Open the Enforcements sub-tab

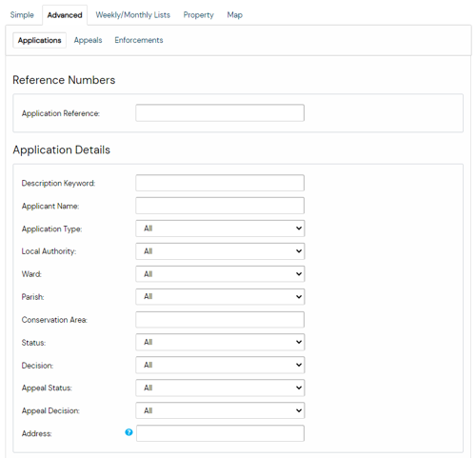click(139, 40)
